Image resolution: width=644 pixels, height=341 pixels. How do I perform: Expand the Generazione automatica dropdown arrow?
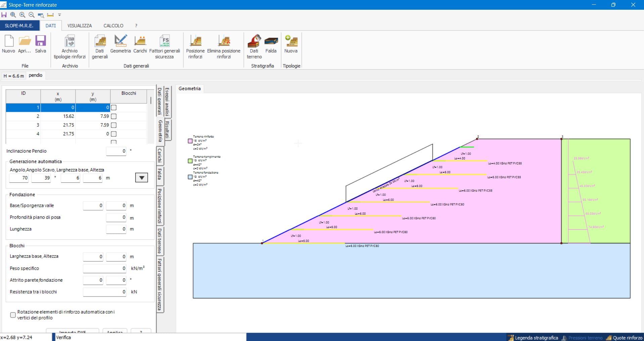click(x=141, y=178)
